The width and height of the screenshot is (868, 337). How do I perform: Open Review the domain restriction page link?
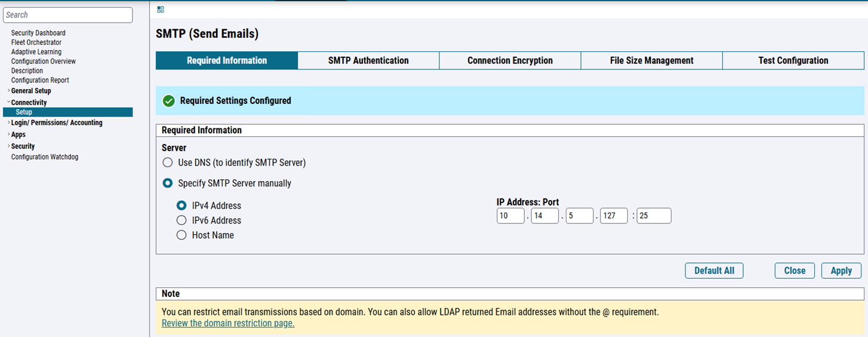228,323
